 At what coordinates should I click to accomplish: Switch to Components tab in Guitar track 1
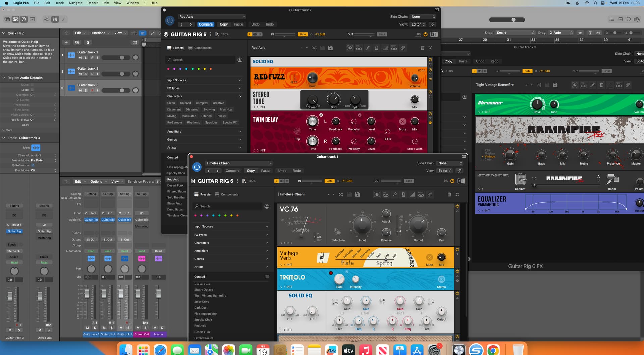tap(227, 194)
